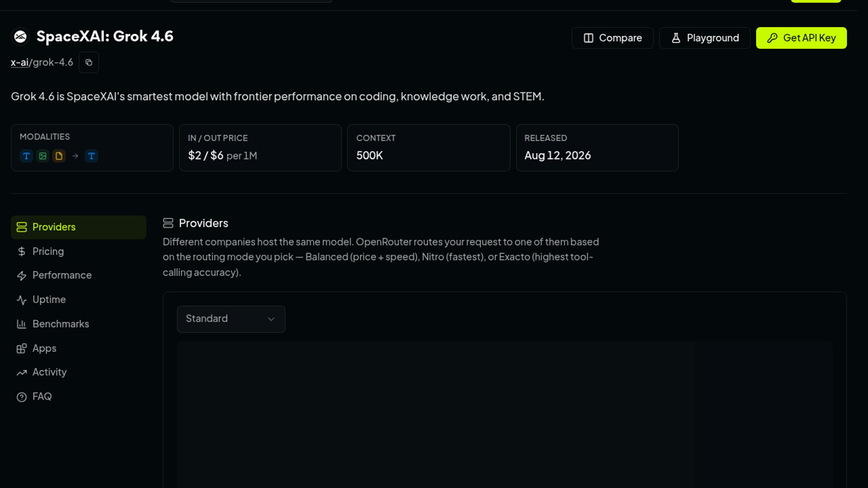
Task: Click the pulse Uptime icon
Action: click(22, 300)
